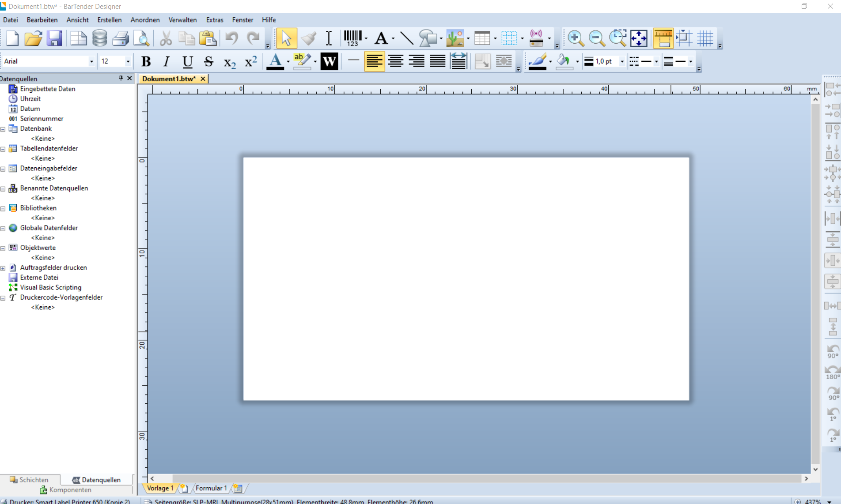Switch to the Formular 1 tab
841x504 pixels.
[211, 488]
